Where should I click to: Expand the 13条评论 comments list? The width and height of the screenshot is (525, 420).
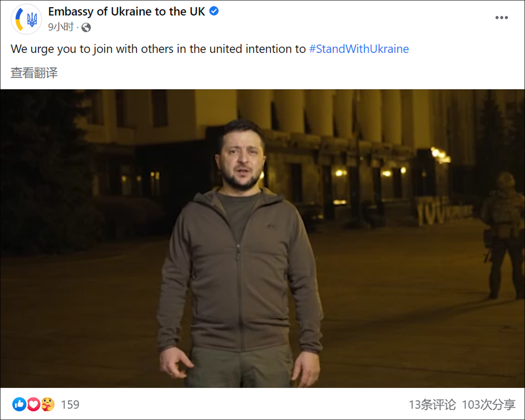click(x=432, y=405)
